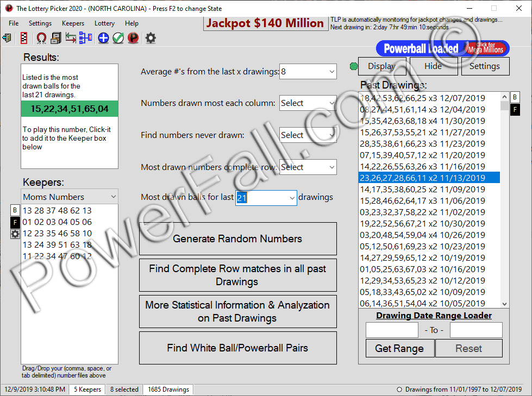Expand the 'Most drawn balls for last' dropdown

pyautogui.click(x=292, y=198)
